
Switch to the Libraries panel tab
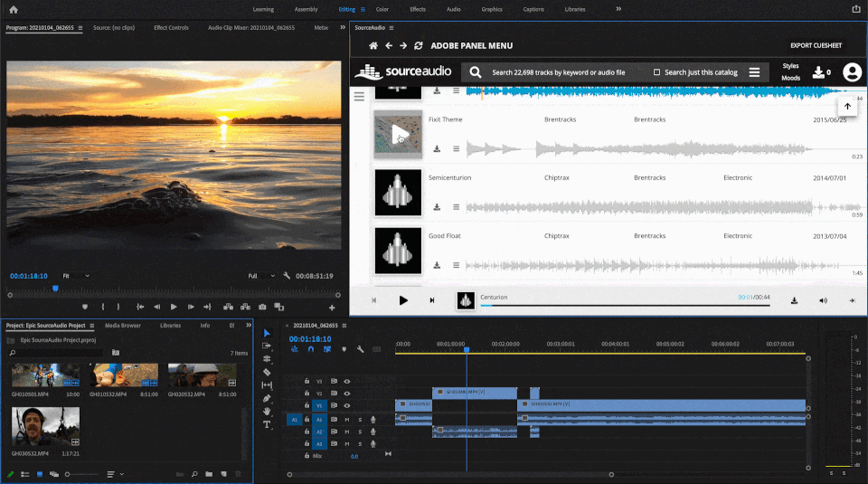pos(171,326)
